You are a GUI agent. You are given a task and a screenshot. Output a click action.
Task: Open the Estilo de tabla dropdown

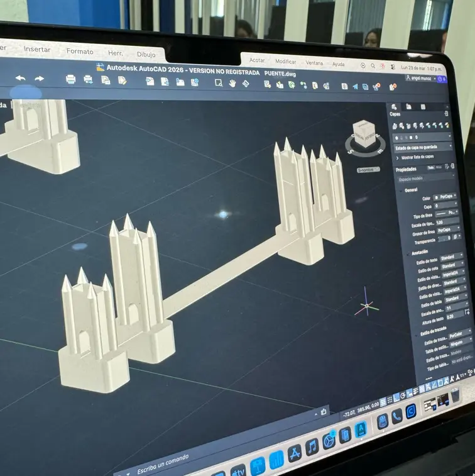(x=456, y=299)
